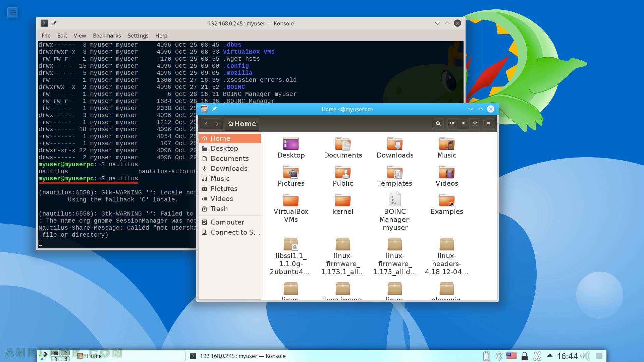This screenshot has height=362, width=644.
Task: Click the Bookmarks menu in Konsole
Action: [x=107, y=35]
